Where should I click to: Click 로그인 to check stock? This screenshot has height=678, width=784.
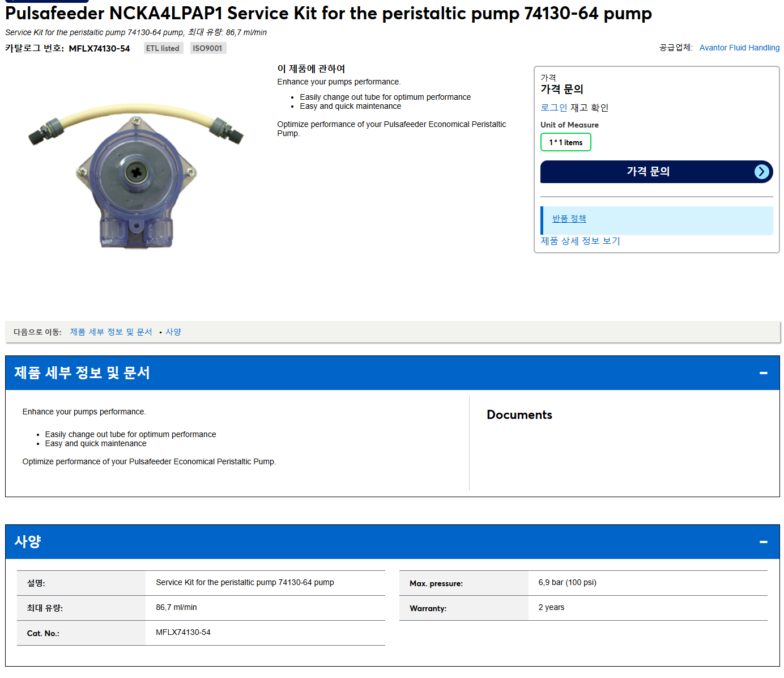[554, 108]
